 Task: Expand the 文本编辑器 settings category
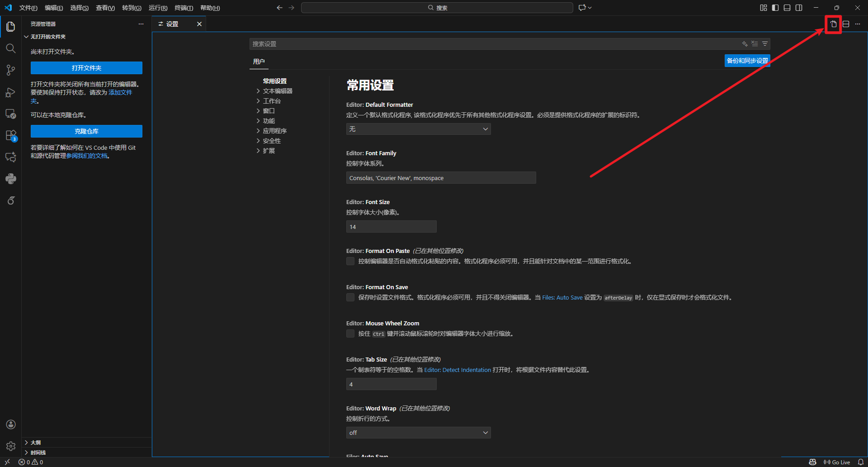pos(277,91)
